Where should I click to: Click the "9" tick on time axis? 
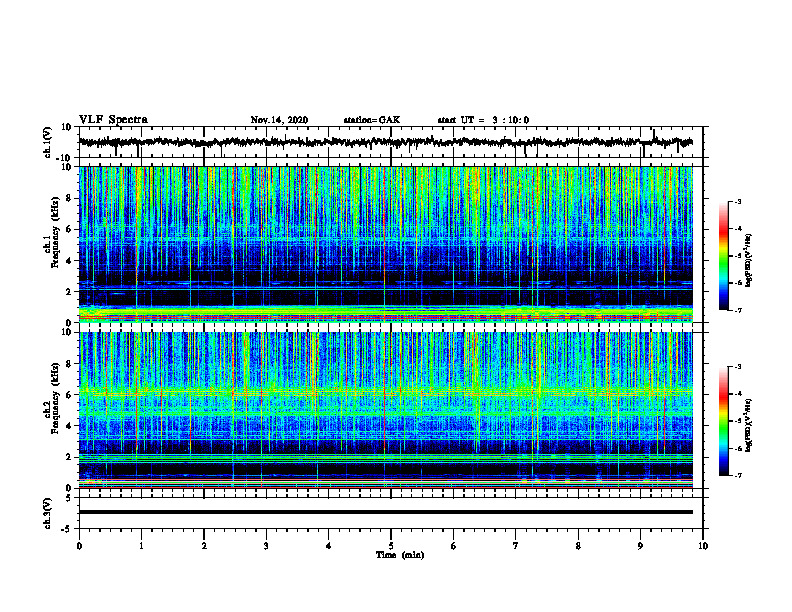(640, 546)
